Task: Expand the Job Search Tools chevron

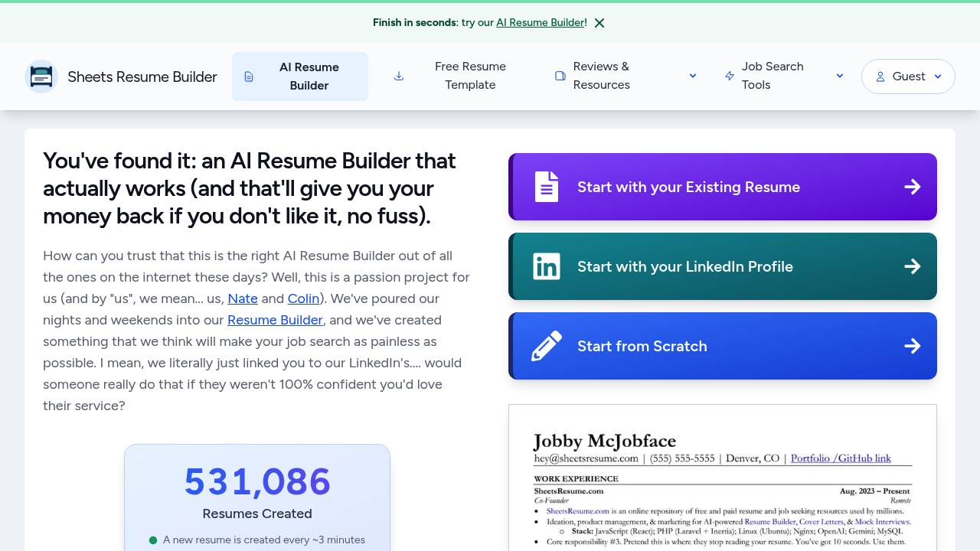Action: [840, 76]
